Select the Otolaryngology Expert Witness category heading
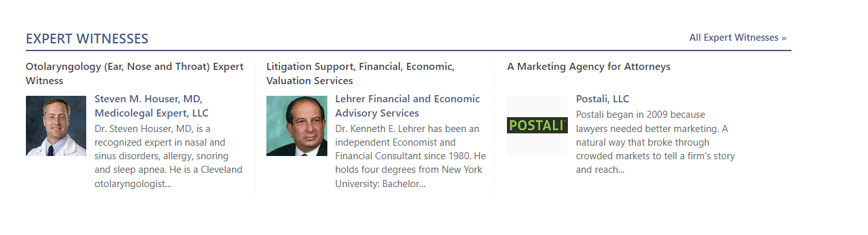The height and width of the screenshot is (235, 868). click(135, 74)
